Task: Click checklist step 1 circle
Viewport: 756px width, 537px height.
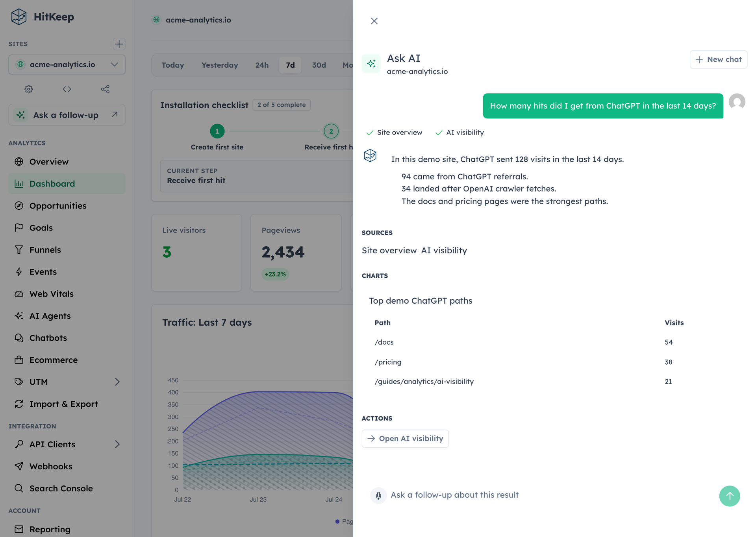Action: point(217,131)
